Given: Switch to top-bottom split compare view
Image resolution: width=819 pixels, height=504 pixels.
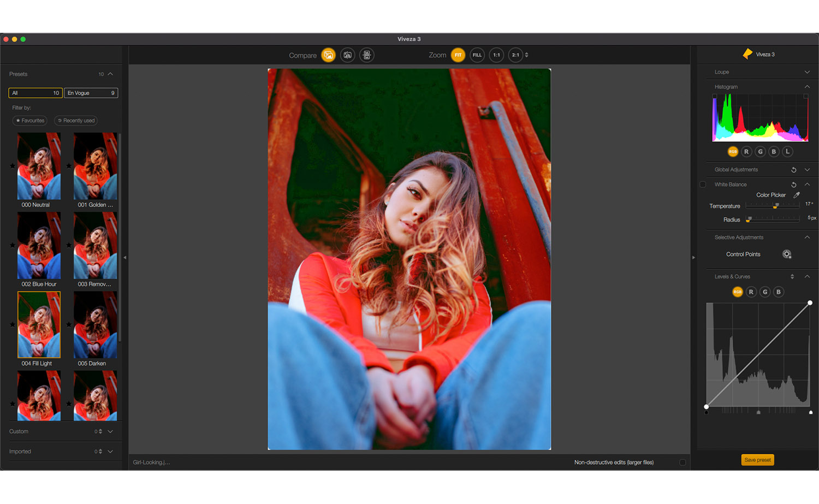Looking at the screenshot, I should [367, 55].
